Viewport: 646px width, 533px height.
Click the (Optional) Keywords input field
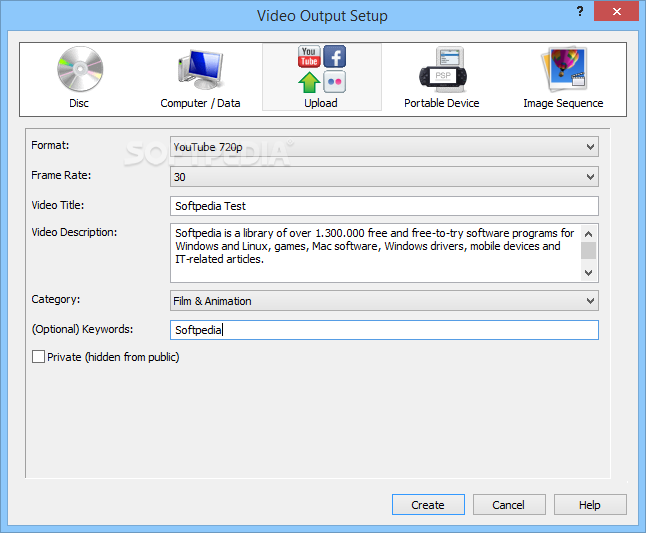384,330
